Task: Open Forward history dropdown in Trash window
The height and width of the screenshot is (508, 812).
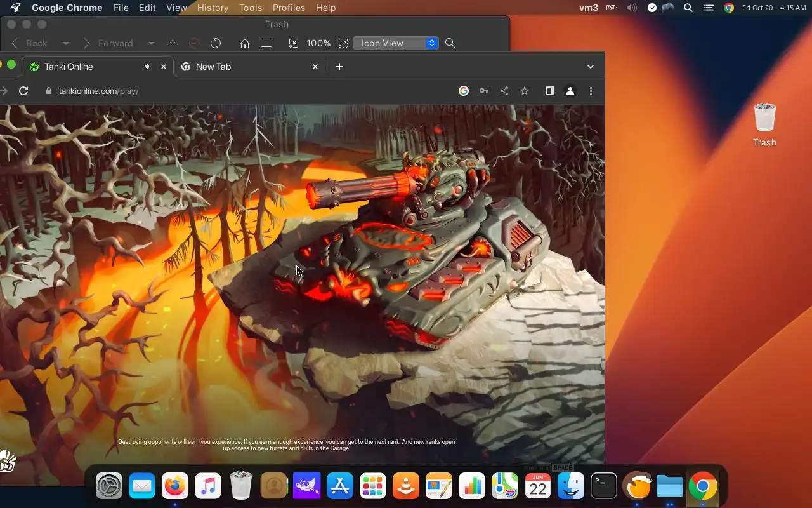Action: point(151,43)
